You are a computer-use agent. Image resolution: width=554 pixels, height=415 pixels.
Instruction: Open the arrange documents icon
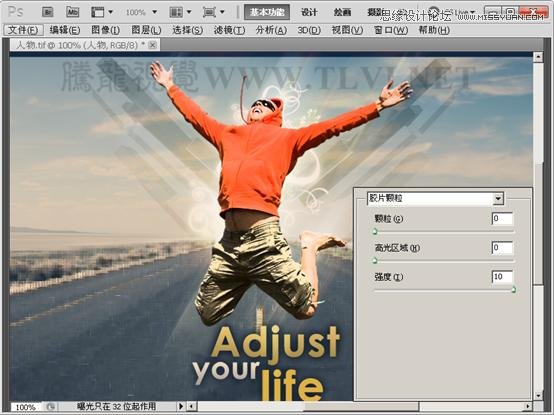point(176,12)
